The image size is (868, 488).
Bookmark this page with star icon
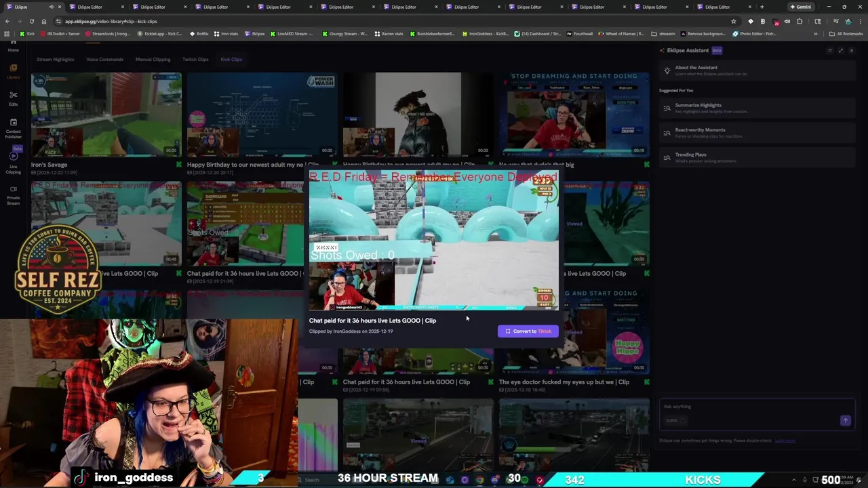(734, 21)
